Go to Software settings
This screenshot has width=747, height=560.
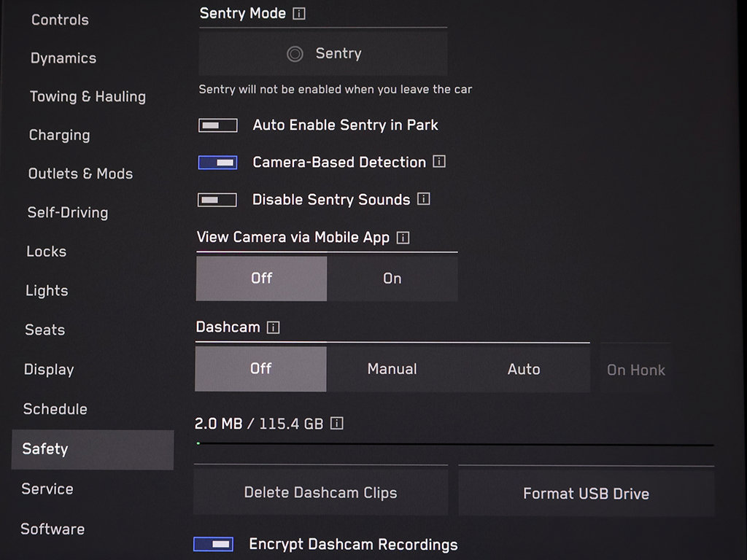53,529
